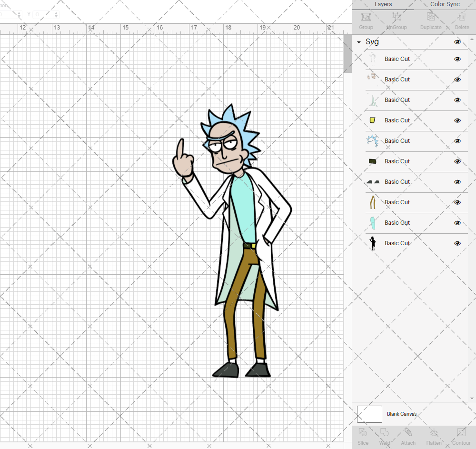Hide the Svg group visibility
The image size is (476, 449).
pyautogui.click(x=457, y=42)
